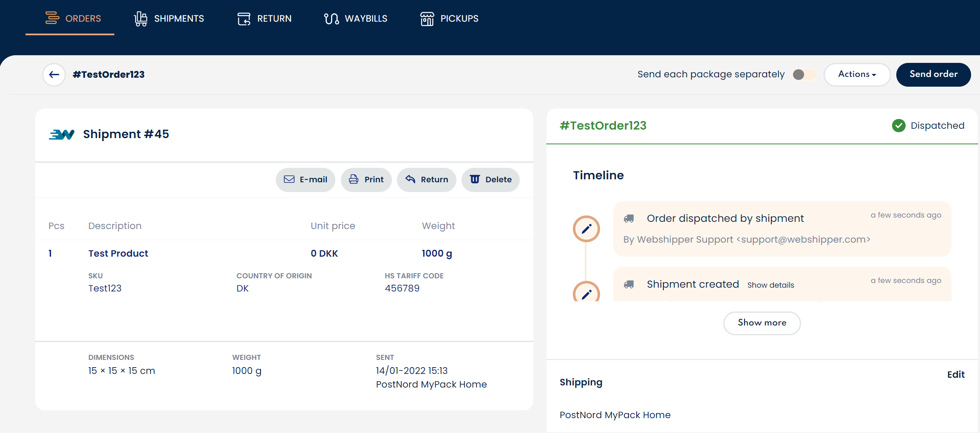
Task: Open the Waybills tab
Action: 356,18
